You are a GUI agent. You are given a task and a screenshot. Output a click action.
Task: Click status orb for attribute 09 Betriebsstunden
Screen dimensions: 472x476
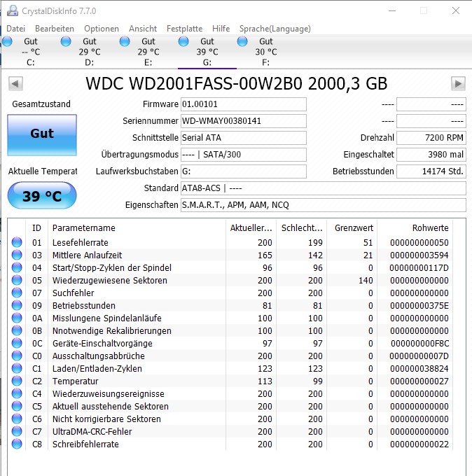[x=17, y=305]
